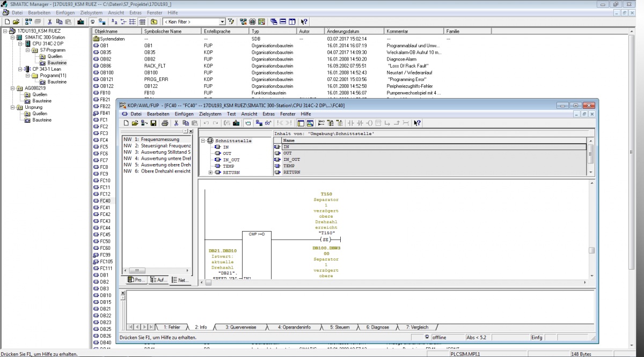644x357 pixels.
Task: Save the block in KOP/AWL/FUP editor
Action: coord(153,123)
